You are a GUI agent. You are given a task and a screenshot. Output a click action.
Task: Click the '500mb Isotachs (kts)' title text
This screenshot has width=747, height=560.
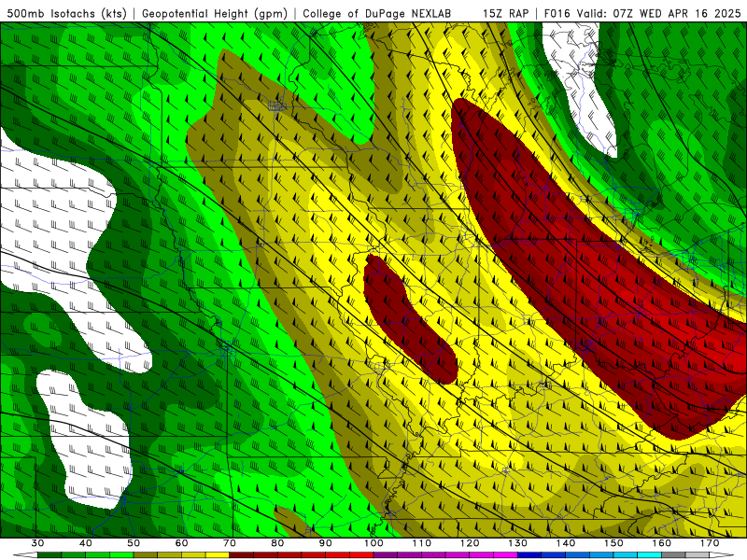66,14
